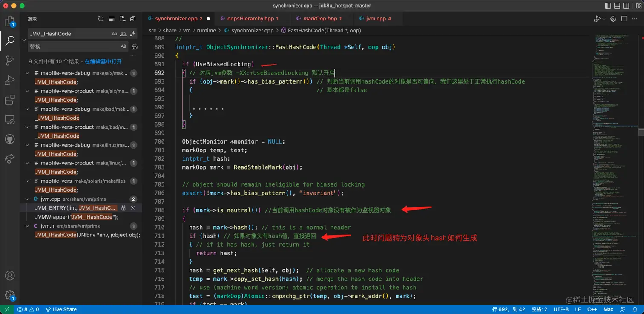
Task: Select the Search view icon
Action: pyautogui.click(x=10, y=40)
